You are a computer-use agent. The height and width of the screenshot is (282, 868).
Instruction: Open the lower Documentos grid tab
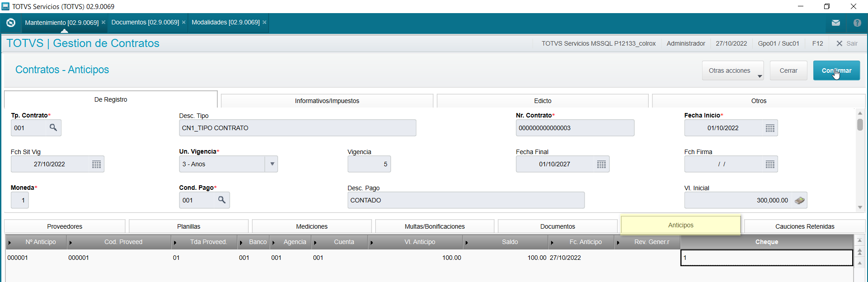click(x=557, y=226)
